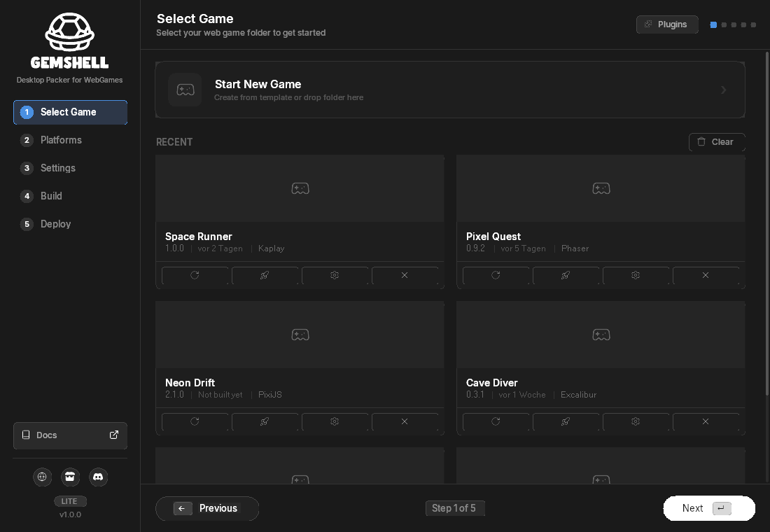Click the Cave Diver title text
The width and height of the screenshot is (770, 532).
click(492, 383)
